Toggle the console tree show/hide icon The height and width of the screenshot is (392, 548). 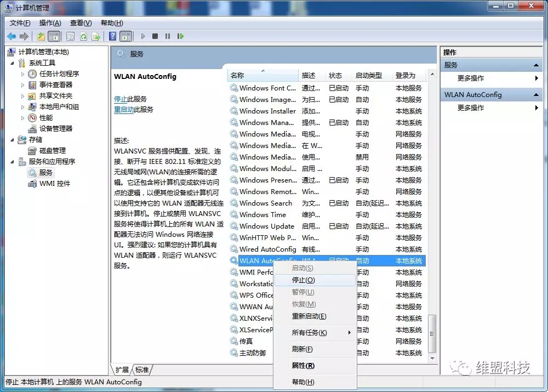tap(54, 36)
